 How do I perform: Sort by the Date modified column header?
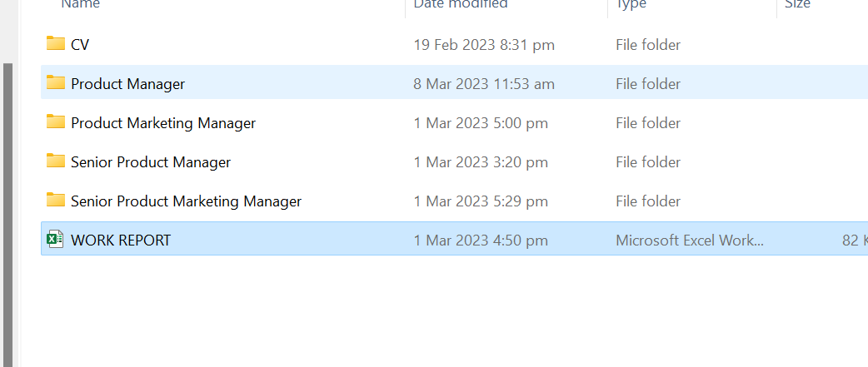click(460, 5)
